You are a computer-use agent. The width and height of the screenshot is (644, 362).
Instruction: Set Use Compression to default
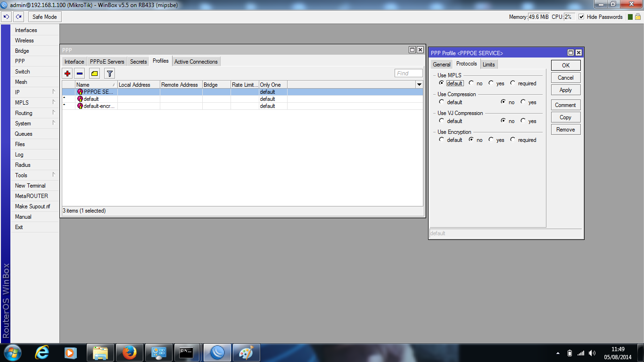pyautogui.click(x=441, y=102)
